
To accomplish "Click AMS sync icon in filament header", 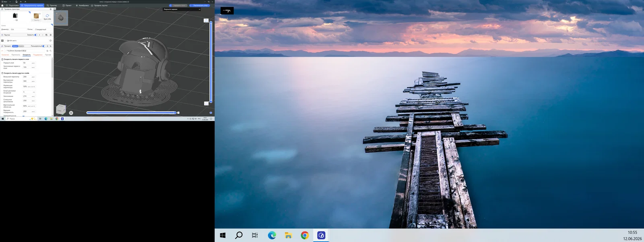I will click(x=46, y=35).
